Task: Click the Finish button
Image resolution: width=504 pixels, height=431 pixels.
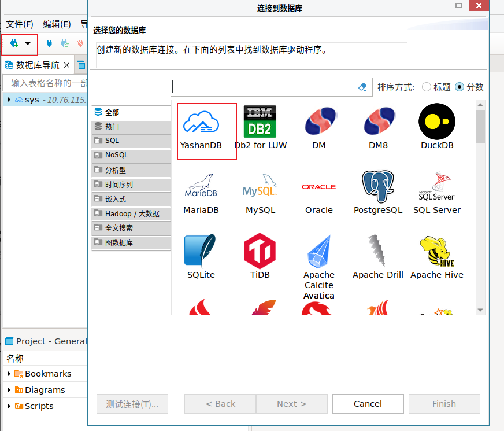Action: coord(444,404)
